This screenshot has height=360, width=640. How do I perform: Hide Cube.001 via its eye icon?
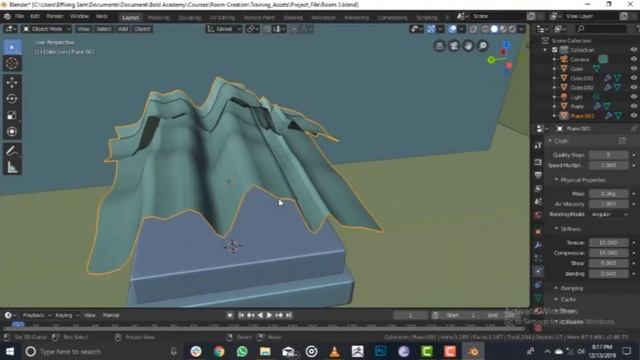pyautogui.click(x=633, y=78)
